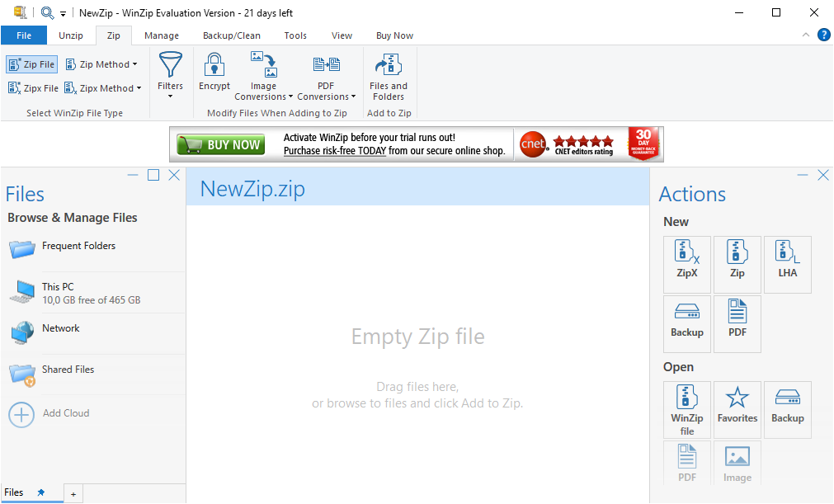This screenshot has height=504, width=834.
Task: Add a new tab with plus button
Action: [73, 494]
